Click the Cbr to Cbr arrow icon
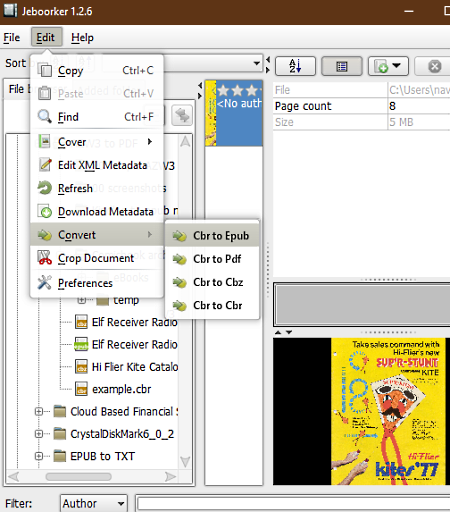Screen dimensions: 450x512 (180, 305)
